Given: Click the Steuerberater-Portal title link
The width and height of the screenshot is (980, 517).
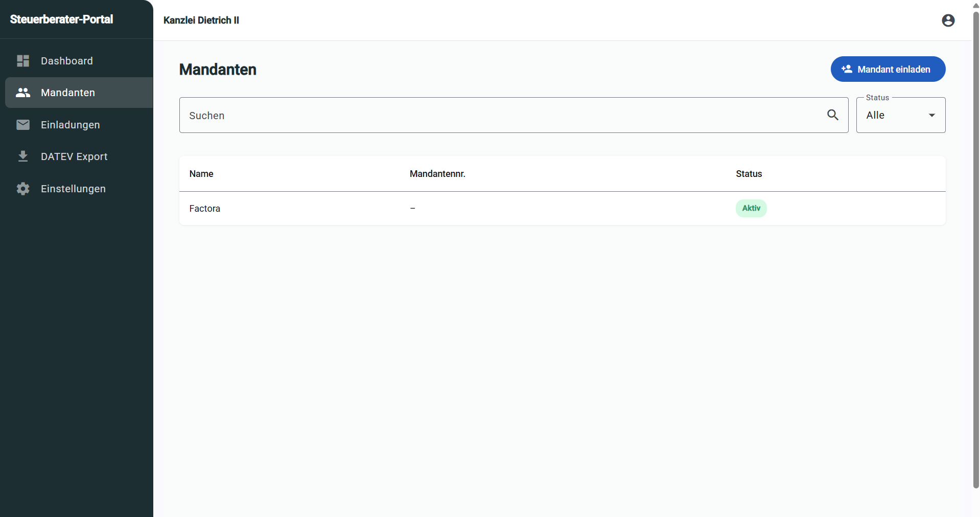Looking at the screenshot, I should [61, 19].
